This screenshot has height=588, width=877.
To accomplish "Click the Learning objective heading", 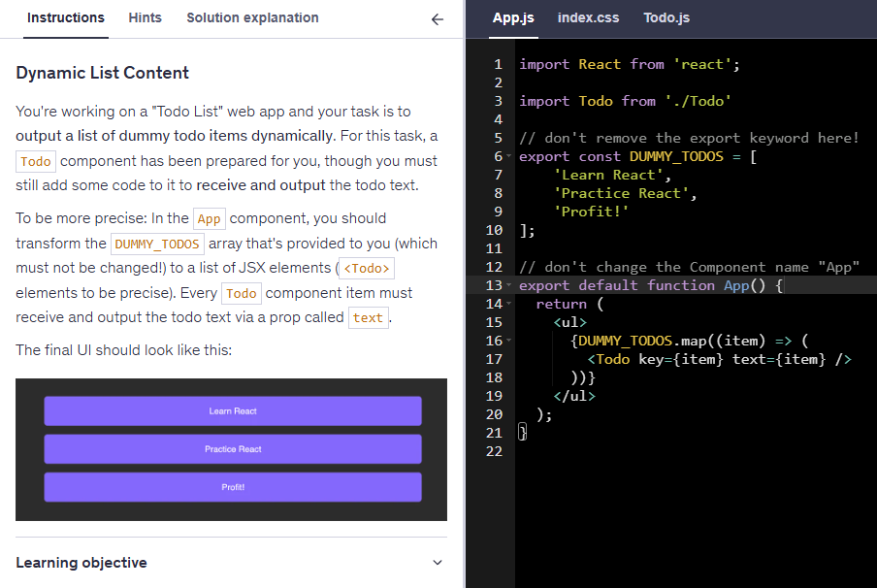I will (81, 563).
